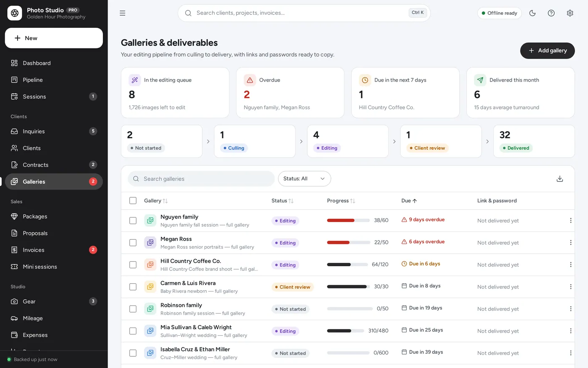588x368 pixels.
Task: Select the Carmen & Luis Rivera checkbox
Action: [x=133, y=287]
